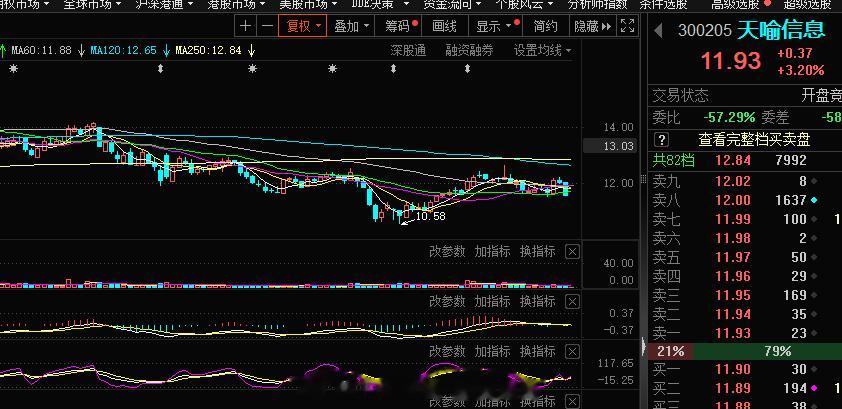Click 委比 value -57.29%
Image resolution: width=842 pixels, height=409 pixels.
(729, 117)
